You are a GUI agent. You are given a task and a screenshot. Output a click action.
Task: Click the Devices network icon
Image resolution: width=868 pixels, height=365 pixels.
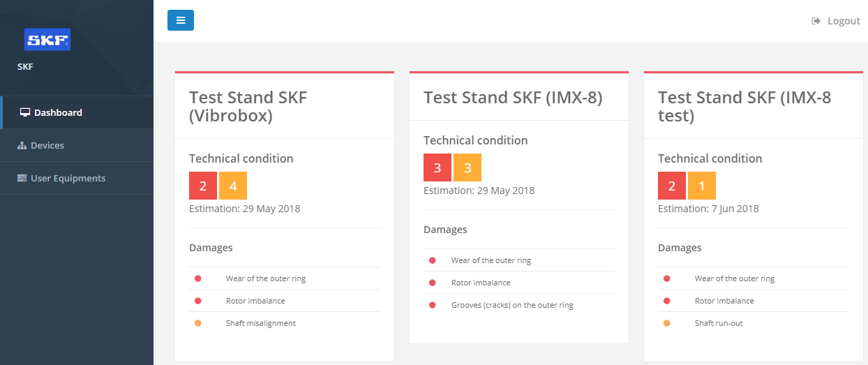coord(22,145)
